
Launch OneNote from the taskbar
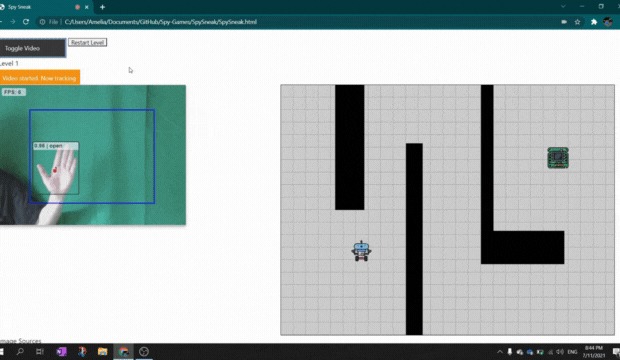[x=61, y=351]
